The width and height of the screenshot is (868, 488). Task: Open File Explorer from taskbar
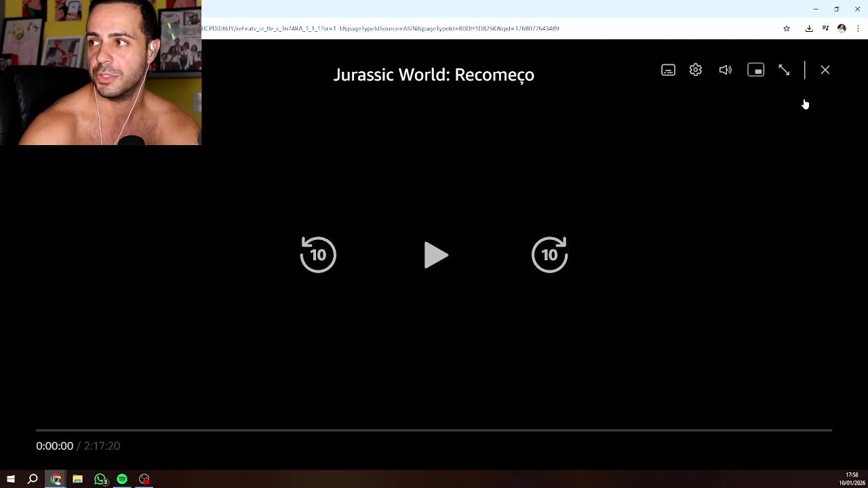point(78,479)
